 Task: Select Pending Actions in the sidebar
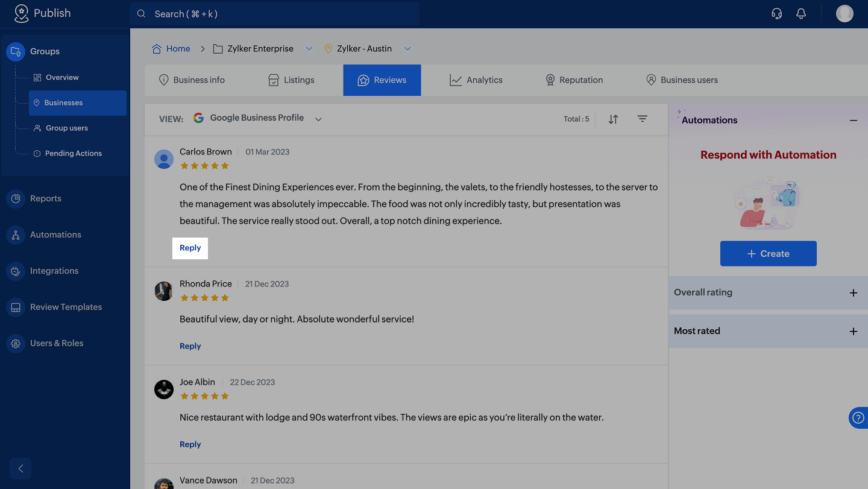73,154
